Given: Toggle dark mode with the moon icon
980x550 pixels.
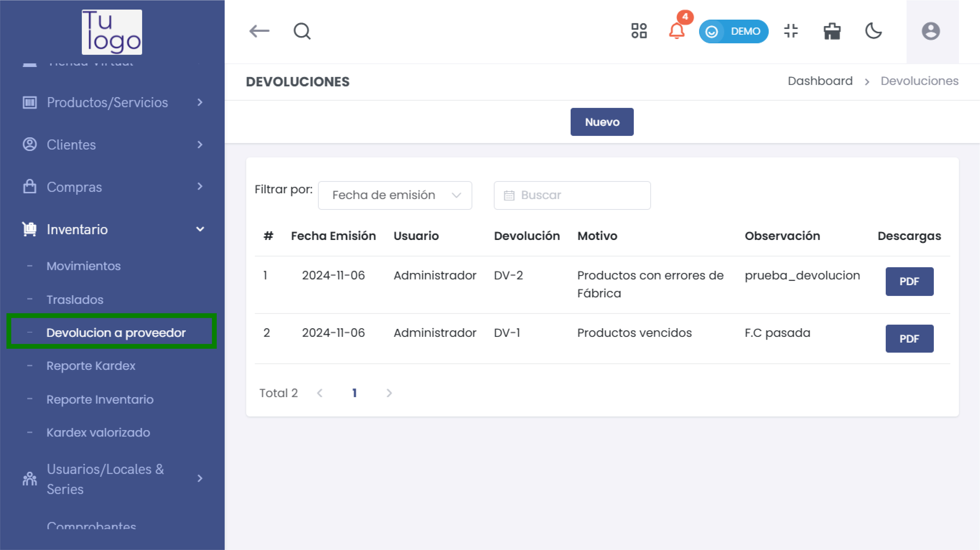Looking at the screenshot, I should coord(874,31).
